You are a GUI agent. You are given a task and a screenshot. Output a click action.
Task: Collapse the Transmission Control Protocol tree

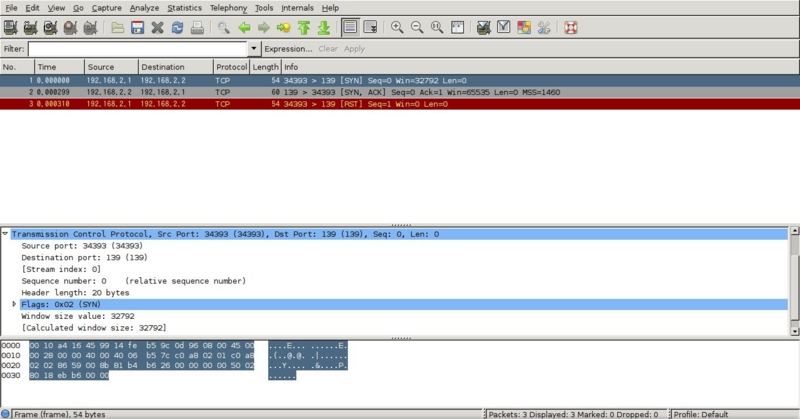coord(5,234)
